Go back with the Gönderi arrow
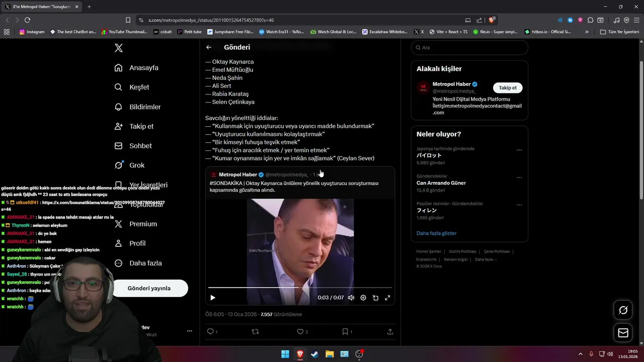This screenshot has width=644, height=362. coord(209,47)
